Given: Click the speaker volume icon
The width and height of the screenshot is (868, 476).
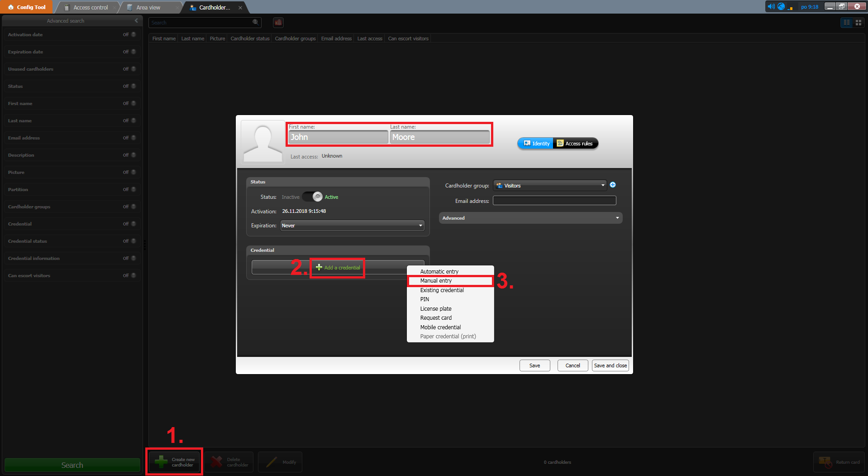Looking at the screenshot, I should (771, 6).
